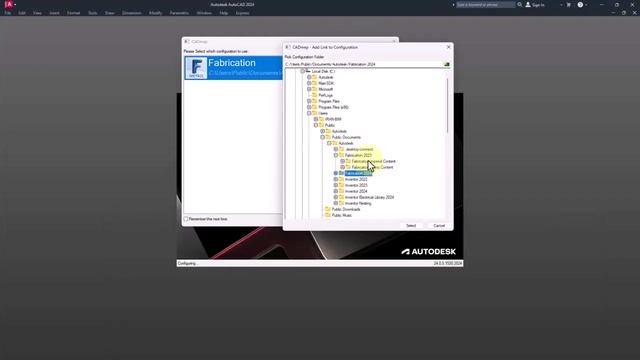This screenshot has width=640, height=360.
Task: Open the File menu
Action: point(8,13)
